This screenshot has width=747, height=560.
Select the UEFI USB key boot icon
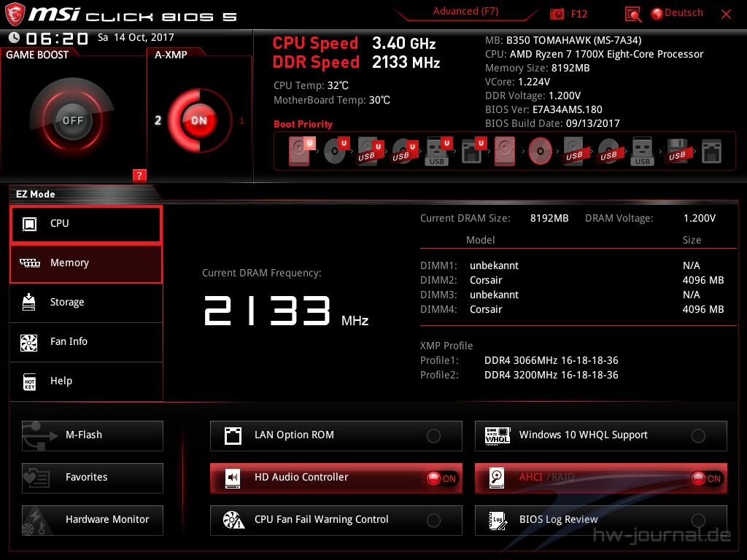click(x=438, y=152)
